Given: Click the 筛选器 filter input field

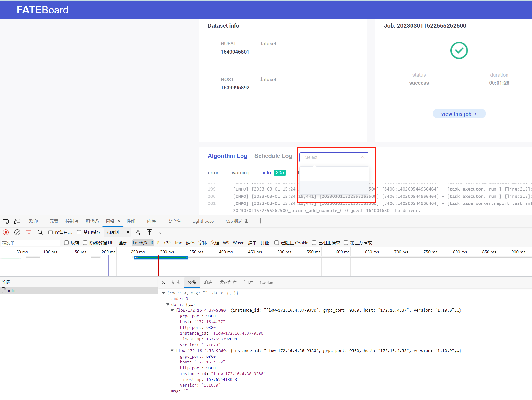Looking at the screenshot, I should click(x=30, y=243).
